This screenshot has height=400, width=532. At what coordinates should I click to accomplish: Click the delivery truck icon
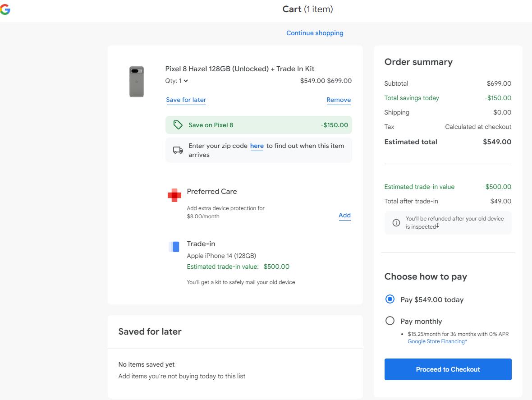click(178, 150)
